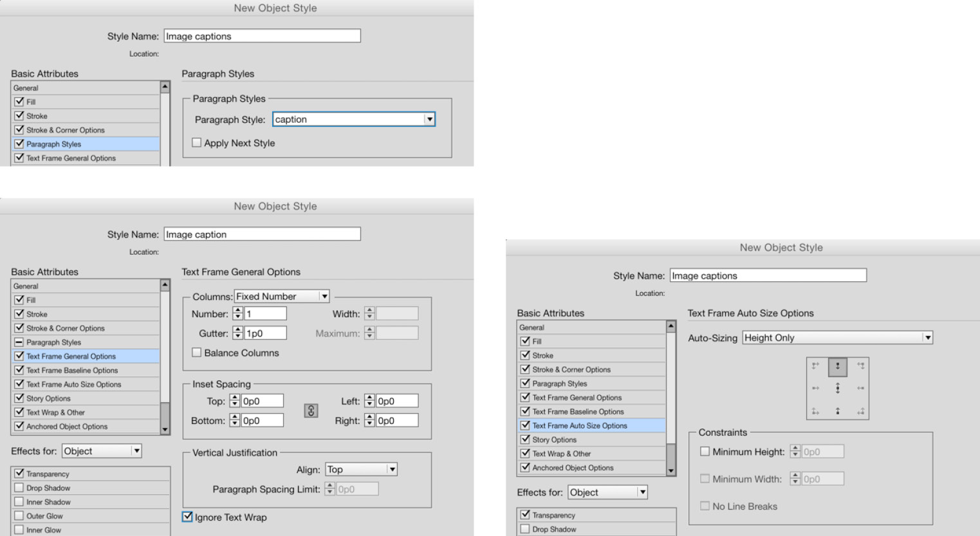
Task: Select Story Options in the right dialog list
Action: [554, 439]
